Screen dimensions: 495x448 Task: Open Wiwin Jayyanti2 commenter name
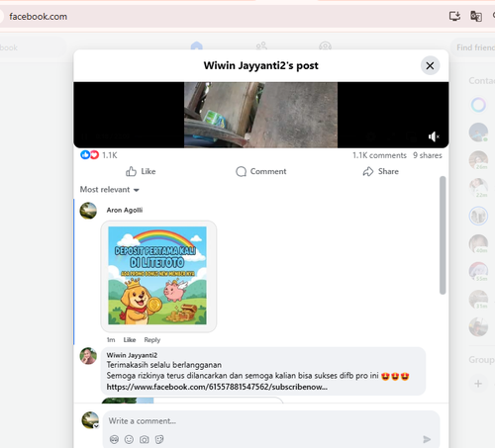coord(132,355)
